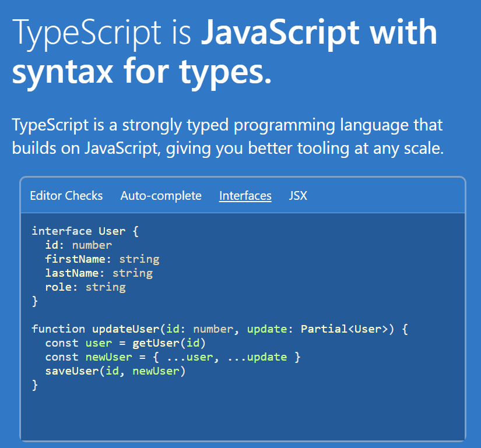The width and height of the screenshot is (481, 448).
Task: Select the underlined Interfaces tab
Action: pyautogui.click(x=245, y=196)
